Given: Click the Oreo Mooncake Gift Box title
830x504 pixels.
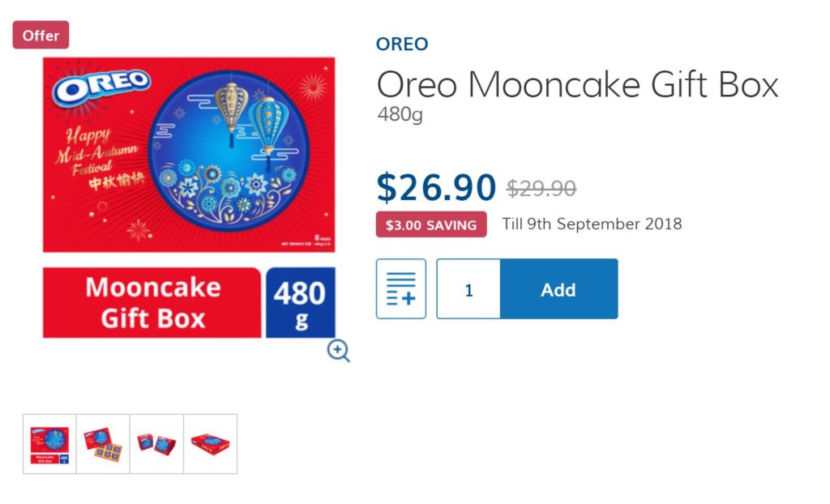Looking at the screenshot, I should pyautogui.click(x=577, y=84).
